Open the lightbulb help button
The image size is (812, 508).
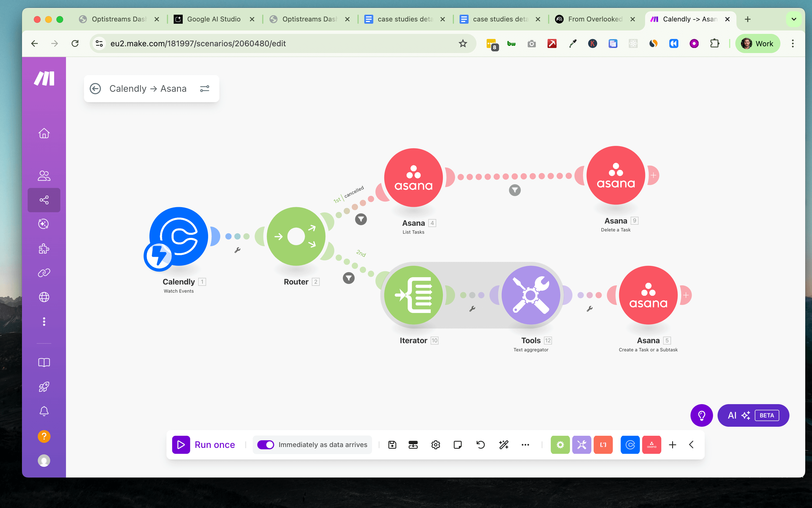(701, 415)
